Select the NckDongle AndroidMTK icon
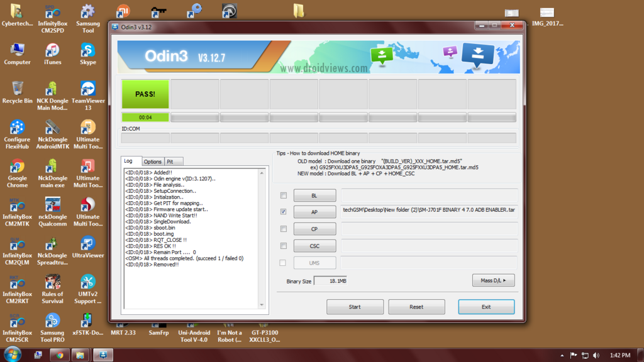Image resolution: width=644 pixels, height=362 pixels. tap(53, 134)
